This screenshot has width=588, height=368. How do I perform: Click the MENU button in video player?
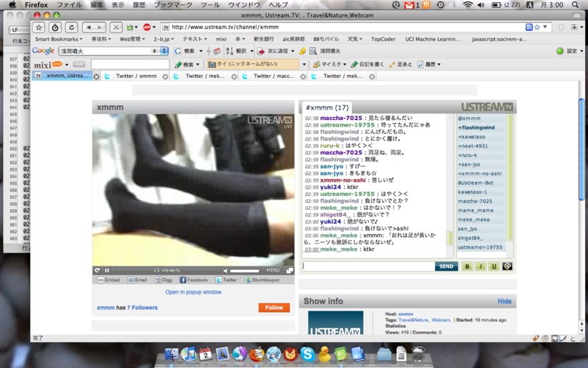click(273, 270)
